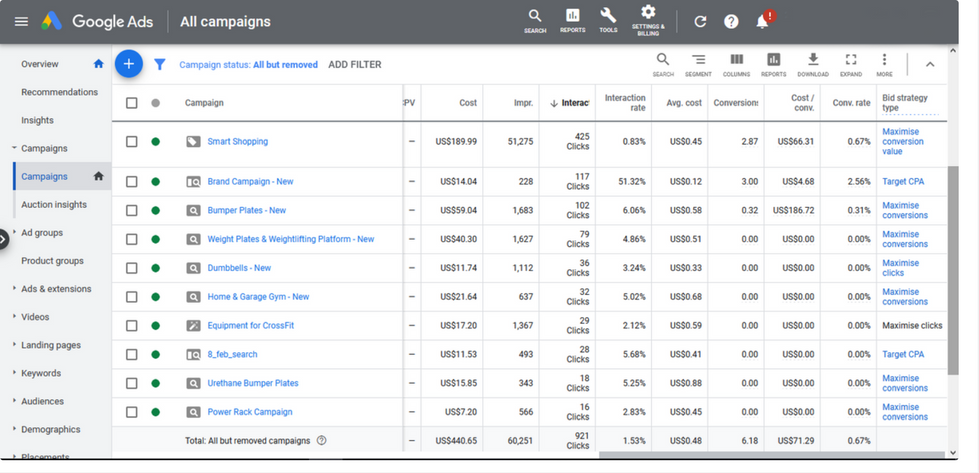Expand the Audiences sidebar section
This screenshot has width=979, height=473.
(x=14, y=401)
